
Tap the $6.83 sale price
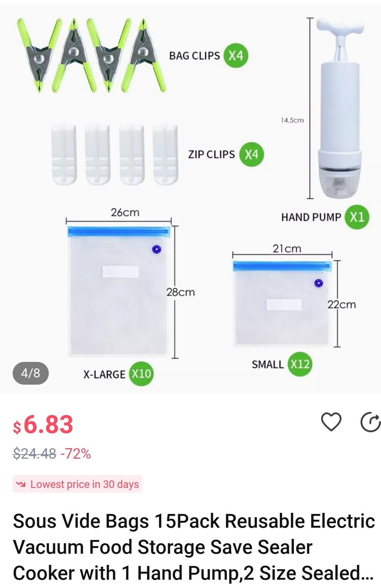point(43,424)
